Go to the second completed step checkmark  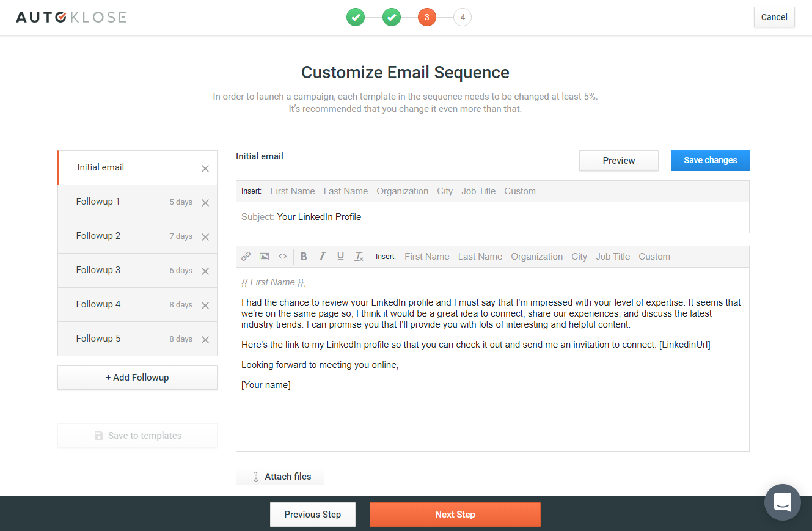tap(392, 17)
